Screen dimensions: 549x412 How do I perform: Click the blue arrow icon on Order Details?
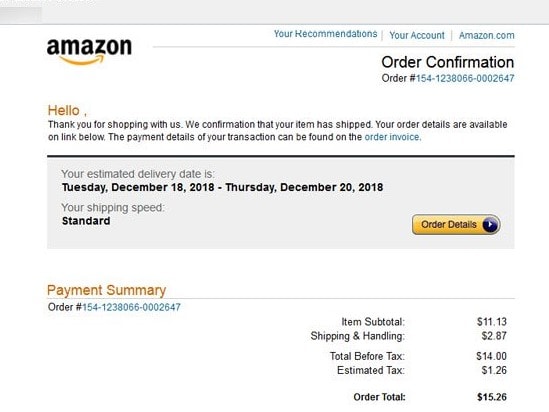(490, 225)
